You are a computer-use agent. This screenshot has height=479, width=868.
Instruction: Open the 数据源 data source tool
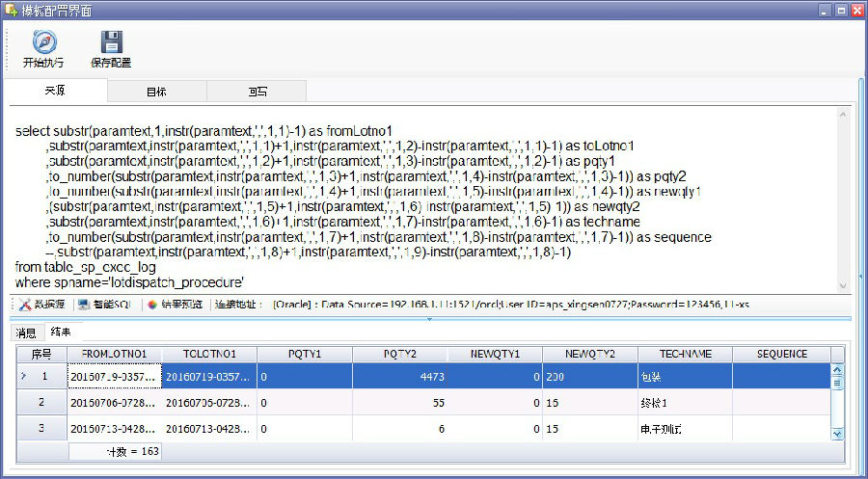(x=42, y=305)
